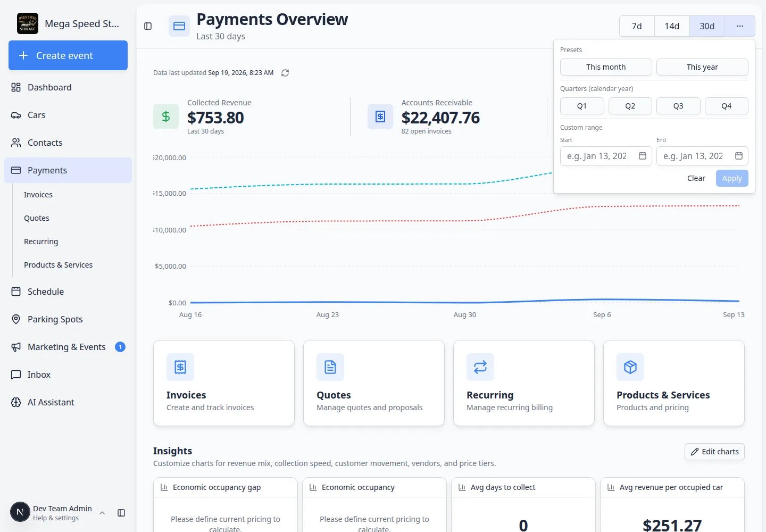Click the Marketing & Events megaphone icon
This screenshot has width=766, height=532.
pos(16,347)
